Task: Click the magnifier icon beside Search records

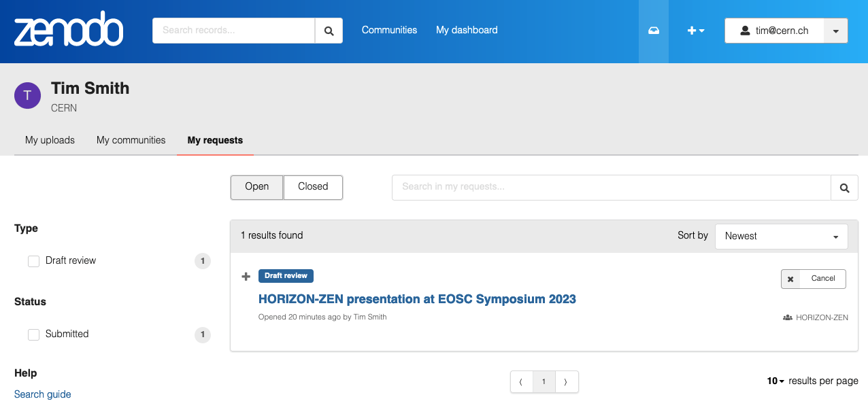Action: pos(329,31)
